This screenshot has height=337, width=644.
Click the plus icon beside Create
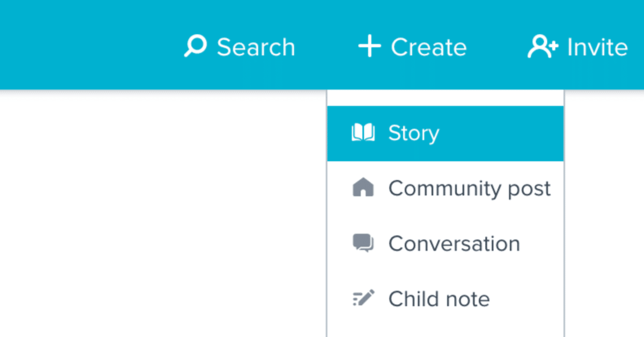point(370,47)
